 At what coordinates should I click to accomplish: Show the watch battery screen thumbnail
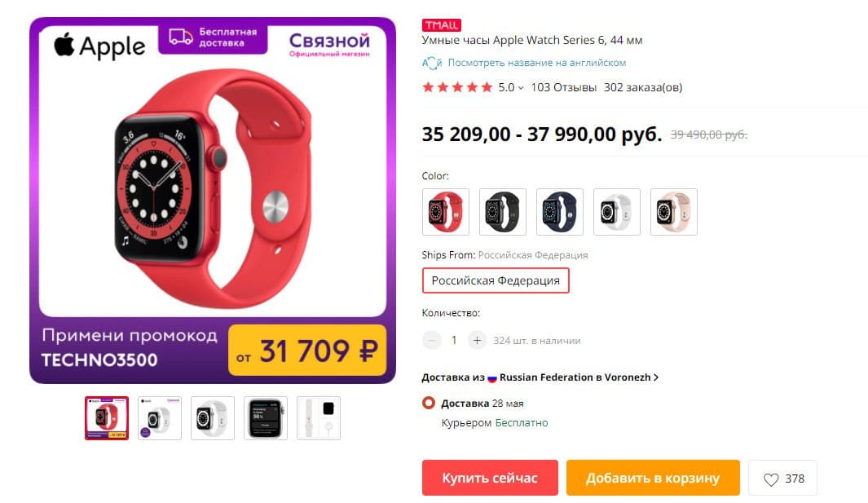coord(266,418)
